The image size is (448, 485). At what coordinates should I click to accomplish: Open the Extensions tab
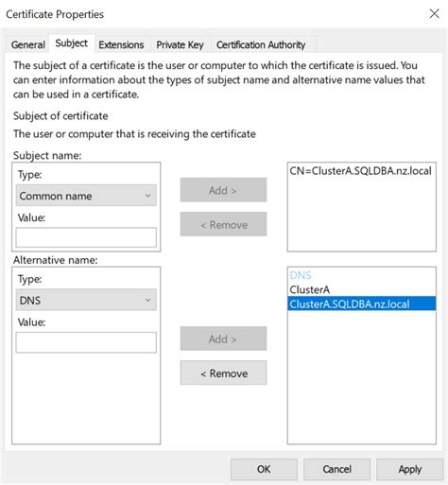click(121, 44)
